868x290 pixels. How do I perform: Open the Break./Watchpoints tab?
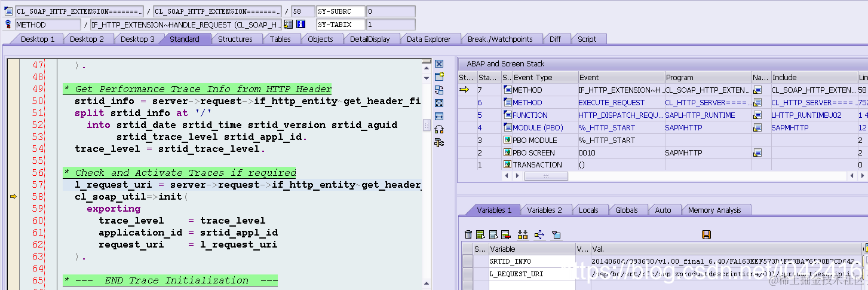500,39
